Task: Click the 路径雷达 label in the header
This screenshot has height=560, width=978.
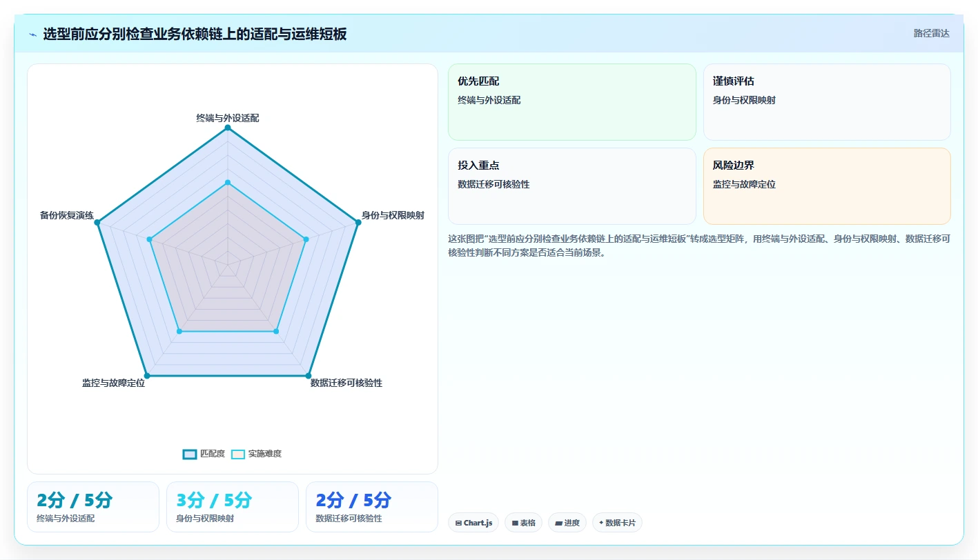Action: click(931, 33)
